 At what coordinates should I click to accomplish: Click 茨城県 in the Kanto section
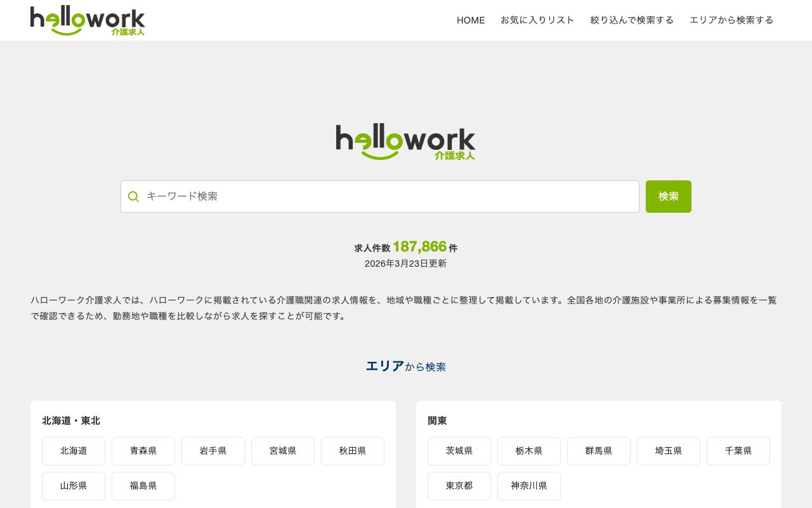point(459,451)
